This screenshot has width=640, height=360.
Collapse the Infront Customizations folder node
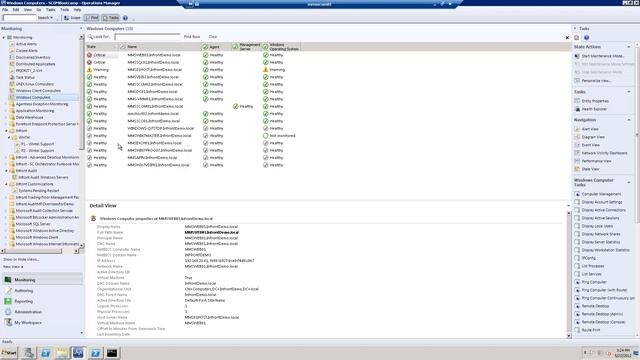(7, 184)
